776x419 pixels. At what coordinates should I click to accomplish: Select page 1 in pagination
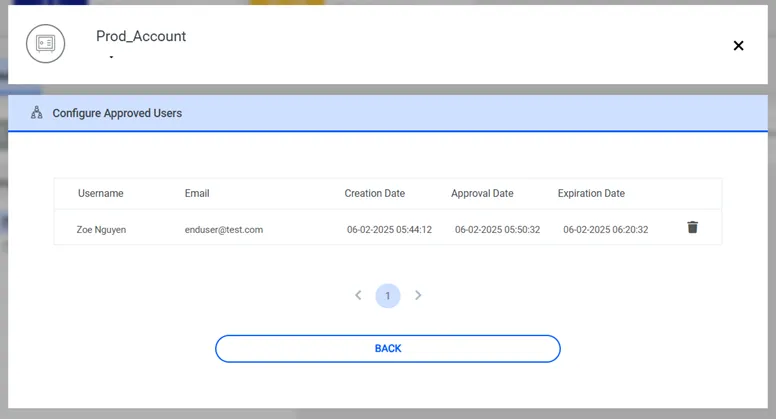click(x=388, y=296)
